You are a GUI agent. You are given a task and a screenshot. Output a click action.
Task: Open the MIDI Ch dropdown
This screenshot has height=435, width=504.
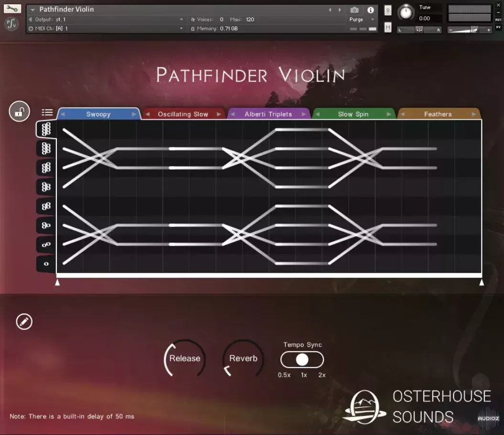click(x=106, y=29)
